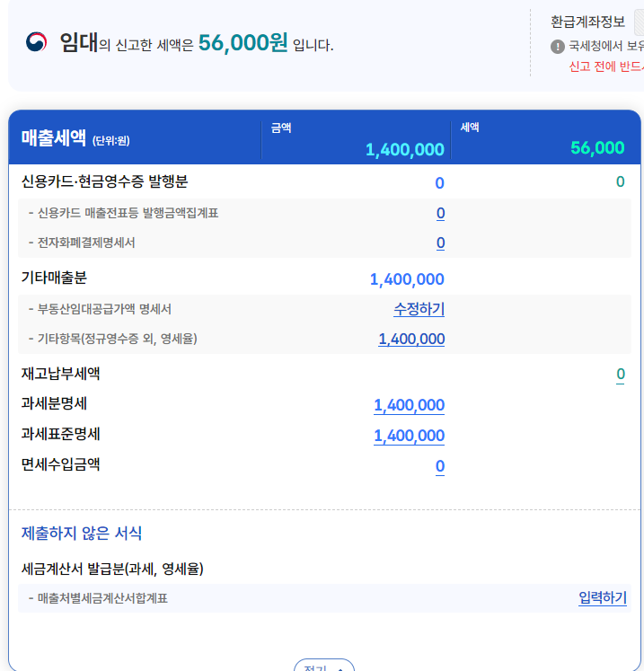Click the 환급계좌정보 input field
Screen dimensions: 644x671
click(x=638, y=22)
